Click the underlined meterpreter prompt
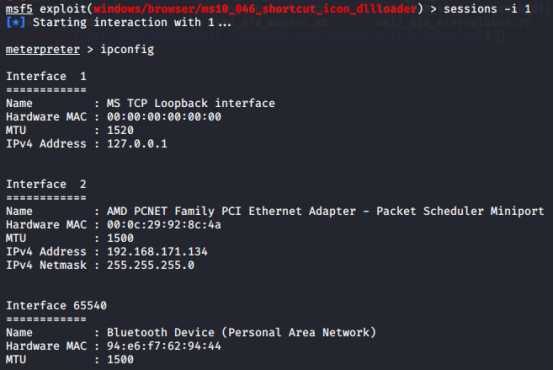 click(43, 49)
